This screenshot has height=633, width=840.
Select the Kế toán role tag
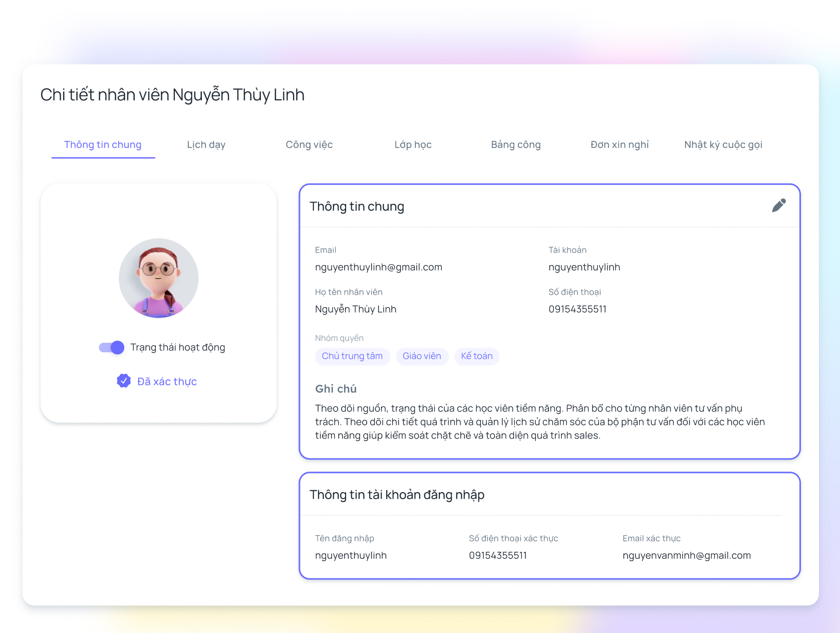[x=476, y=356]
